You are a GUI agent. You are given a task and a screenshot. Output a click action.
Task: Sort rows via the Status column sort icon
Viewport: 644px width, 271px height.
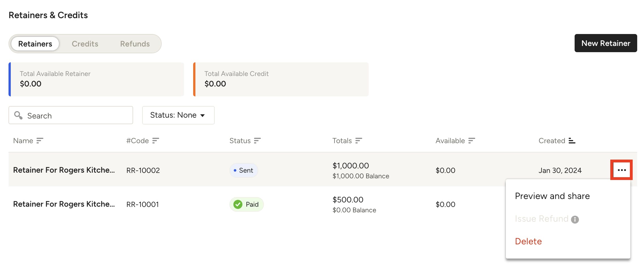[257, 141]
